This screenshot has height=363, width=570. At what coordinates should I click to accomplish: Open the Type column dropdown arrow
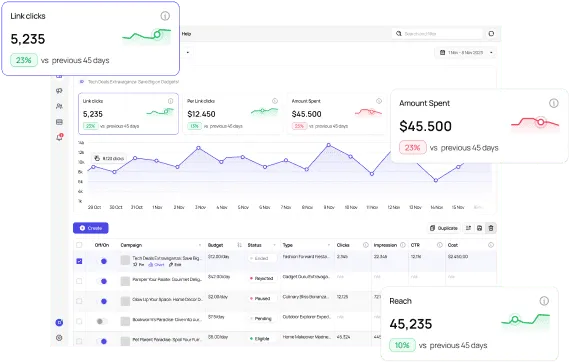pos(328,245)
